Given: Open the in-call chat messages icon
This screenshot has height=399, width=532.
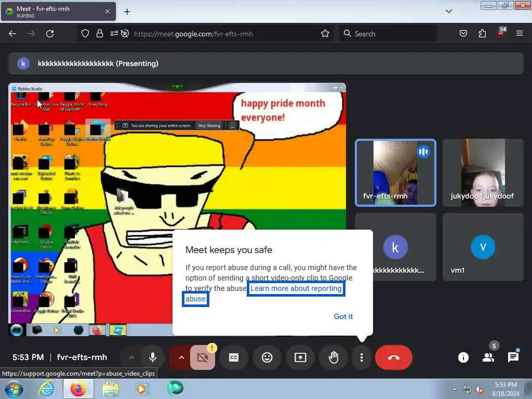Looking at the screenshot, I should 513,357.
